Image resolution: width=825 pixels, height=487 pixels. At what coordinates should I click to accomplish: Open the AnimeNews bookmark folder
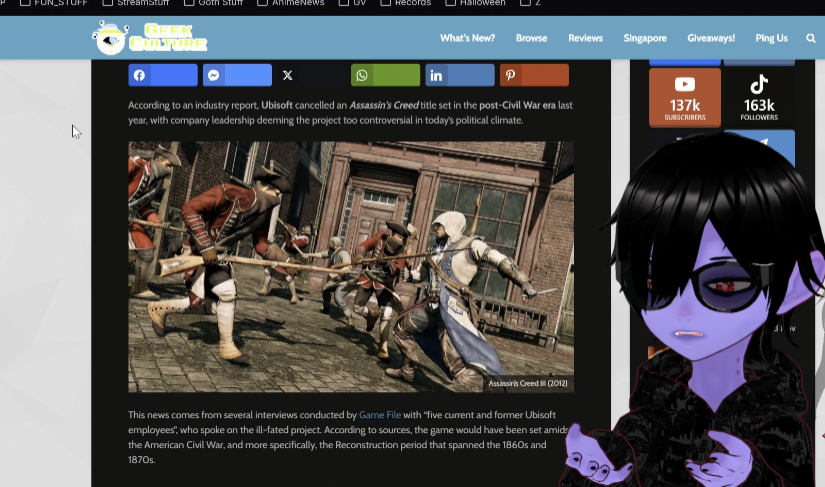(290, 3)
